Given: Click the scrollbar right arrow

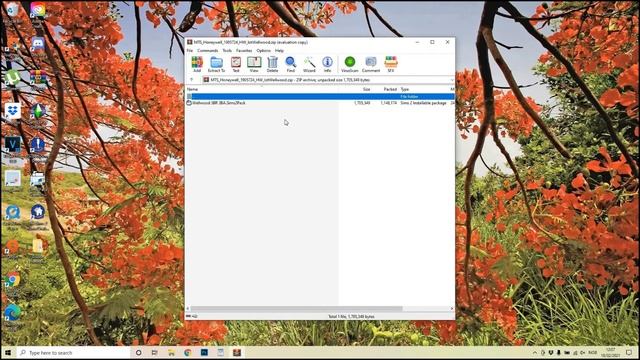Looking at the screenshot, I should coord(452,309).
